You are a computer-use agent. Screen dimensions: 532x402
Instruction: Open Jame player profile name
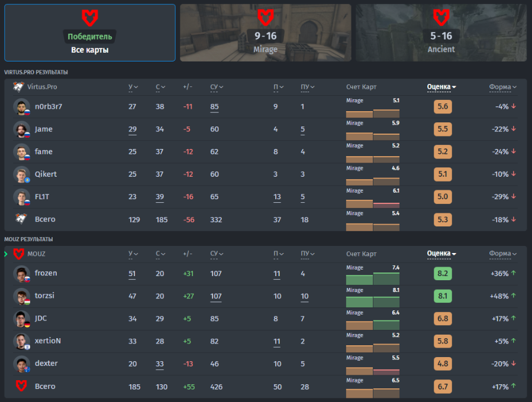tap(43, 129)
